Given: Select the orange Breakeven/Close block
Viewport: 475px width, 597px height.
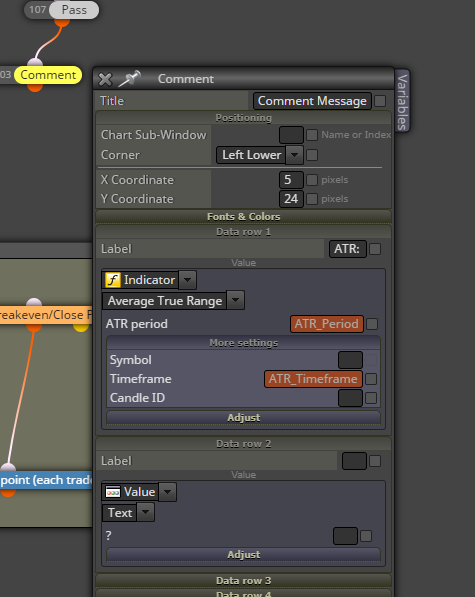Looking at the screenshot, I should tap(46, 315).
